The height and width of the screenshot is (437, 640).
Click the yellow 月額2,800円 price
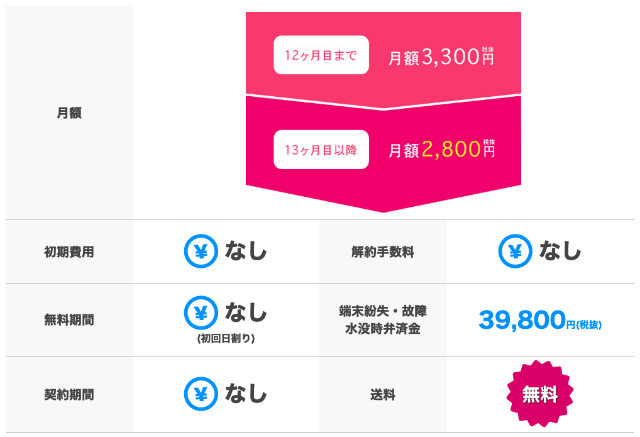coord(441,149)
